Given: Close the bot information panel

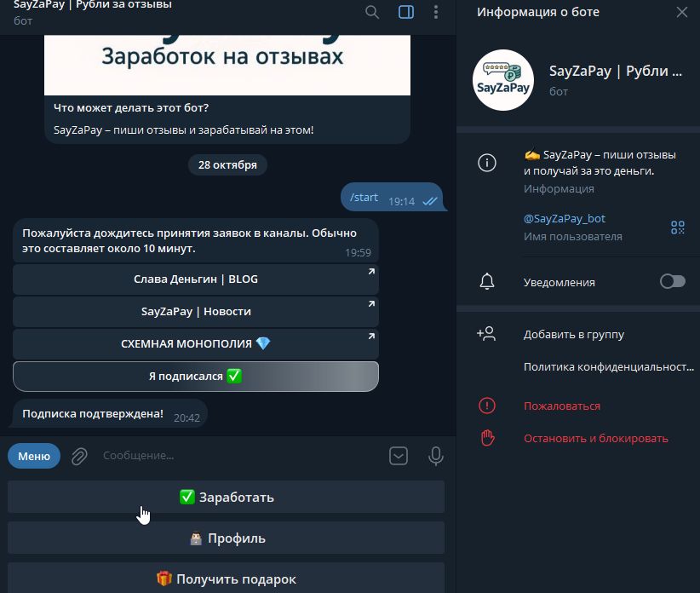Looking at the screenshot, I should point(682,12).
